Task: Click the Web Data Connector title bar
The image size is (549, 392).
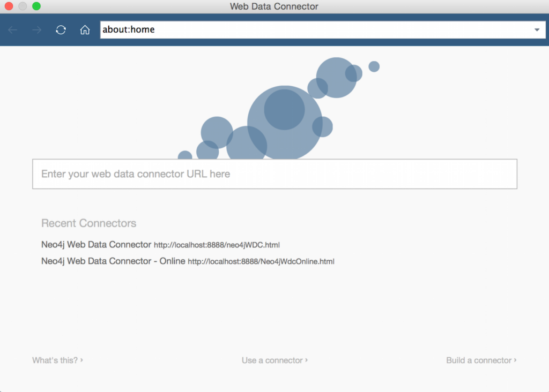Action: [274, 6]
